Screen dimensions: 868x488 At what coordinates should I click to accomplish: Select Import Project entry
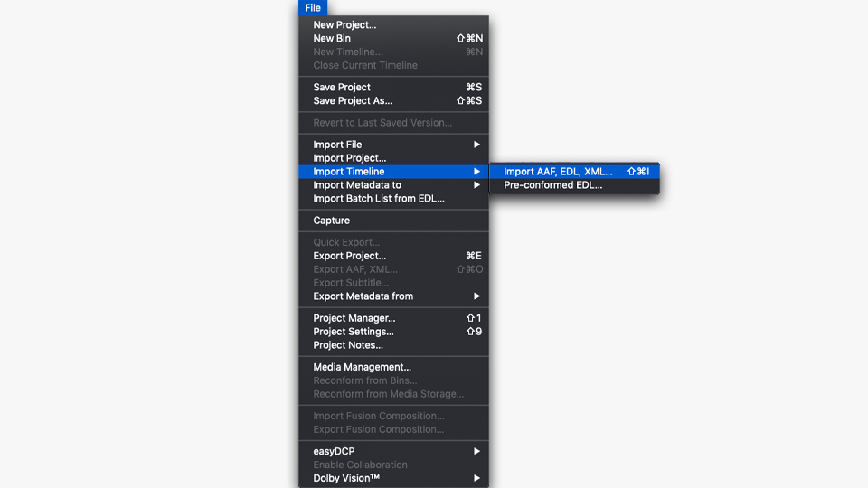tap(349, 158)
